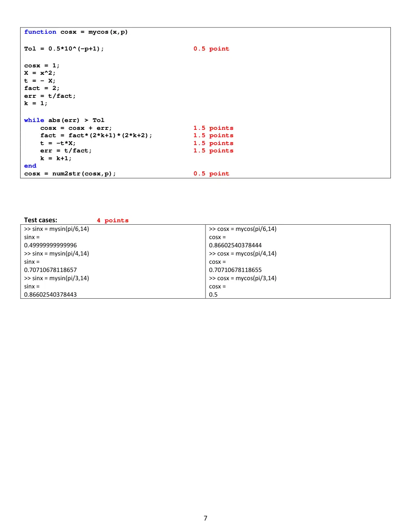This screenshot has width=411, height=532.
Task: Click the page number 7
Action: click(205, 518)
